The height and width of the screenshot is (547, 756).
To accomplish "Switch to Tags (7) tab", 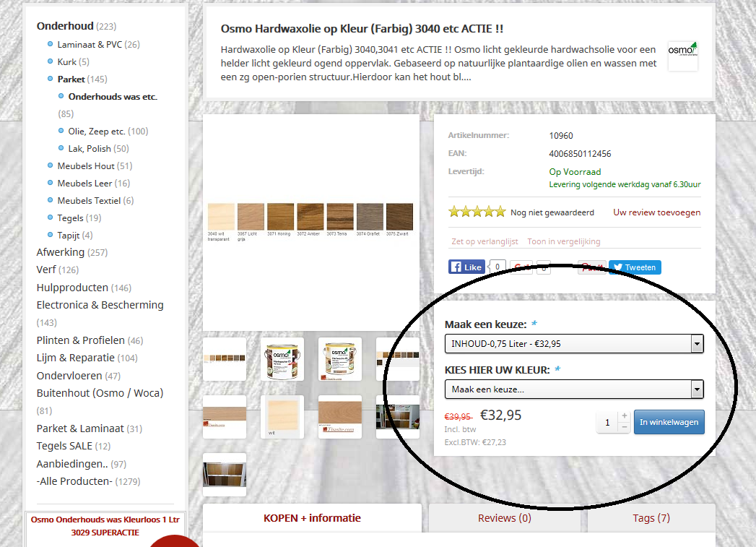I will pyautogui.click(x=651, y=518).
